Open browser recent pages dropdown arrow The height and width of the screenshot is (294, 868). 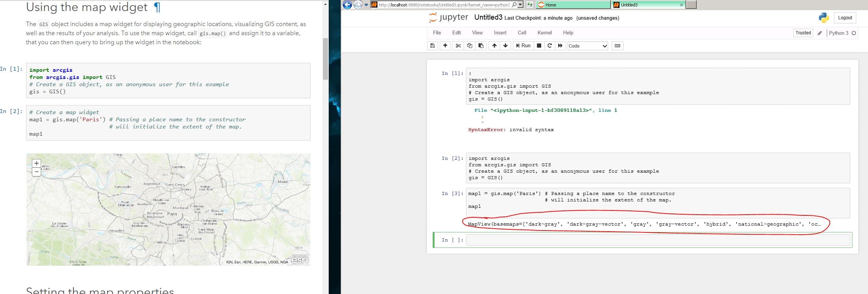click(366, 5)
